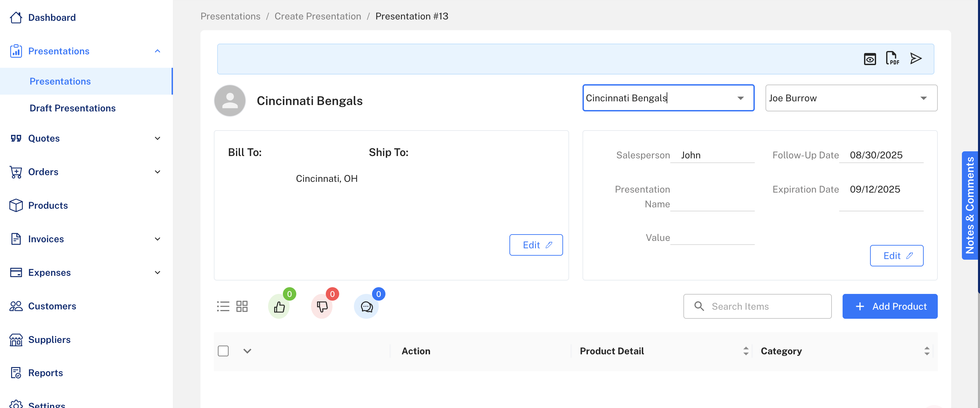
Task: Click the Reports document icon
Action: 16,373
